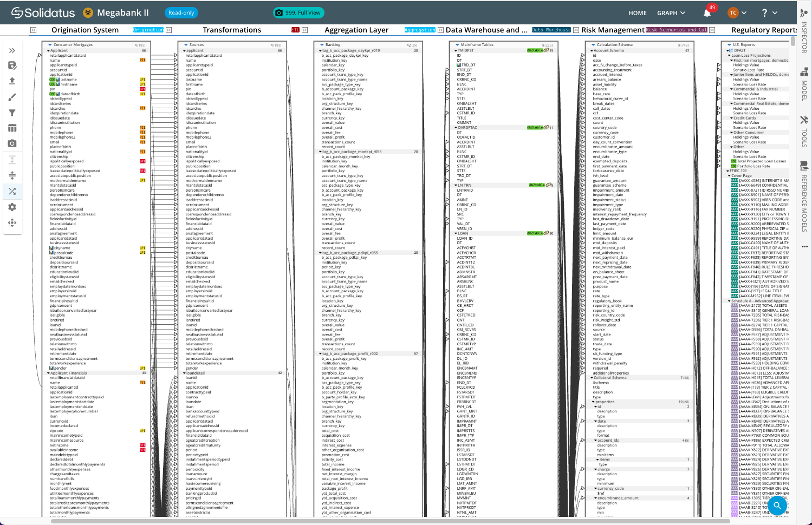Collapse the Applicant Financials group
Screen dimensions: 812x525
coord(48,373)
